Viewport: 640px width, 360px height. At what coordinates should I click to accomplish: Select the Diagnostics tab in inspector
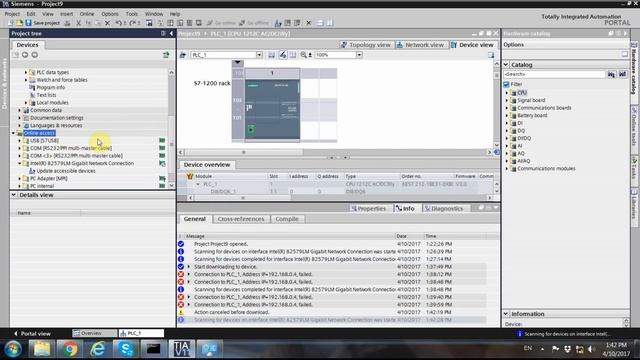pyautogui.click(x=444, y=209)
